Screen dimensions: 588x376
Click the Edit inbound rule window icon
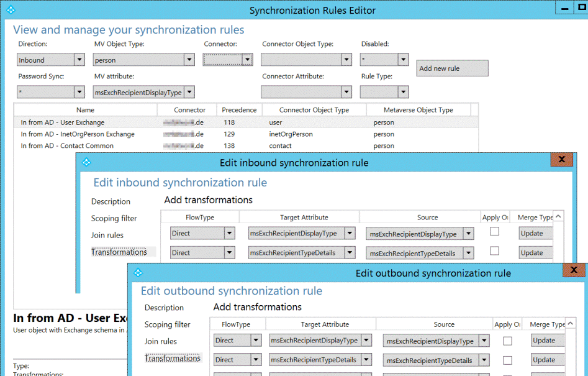pyautogui.click(x=86, y=162)
